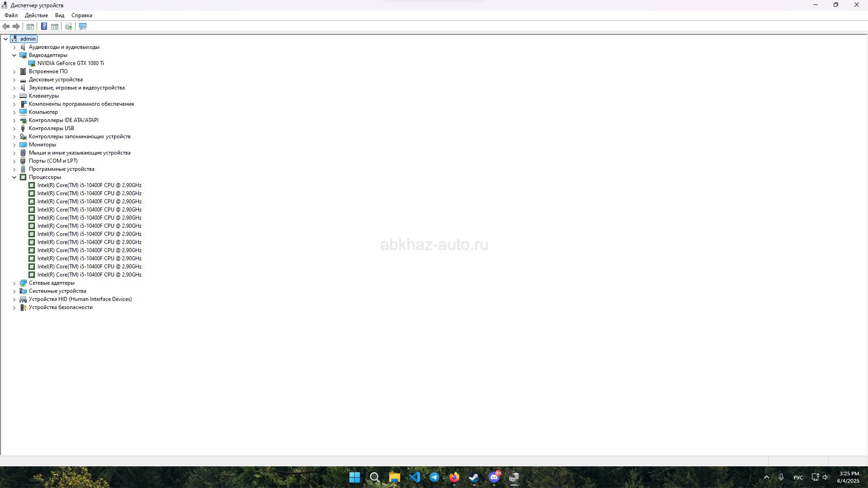Select Системные устройства category
This screenshot has width=868, height=488.
57,291
